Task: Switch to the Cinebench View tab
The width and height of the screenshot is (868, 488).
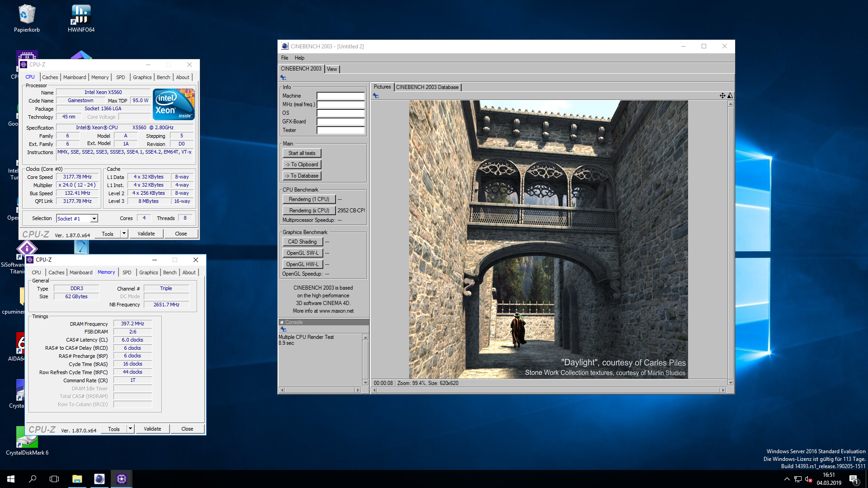Action: click(332, 69)
